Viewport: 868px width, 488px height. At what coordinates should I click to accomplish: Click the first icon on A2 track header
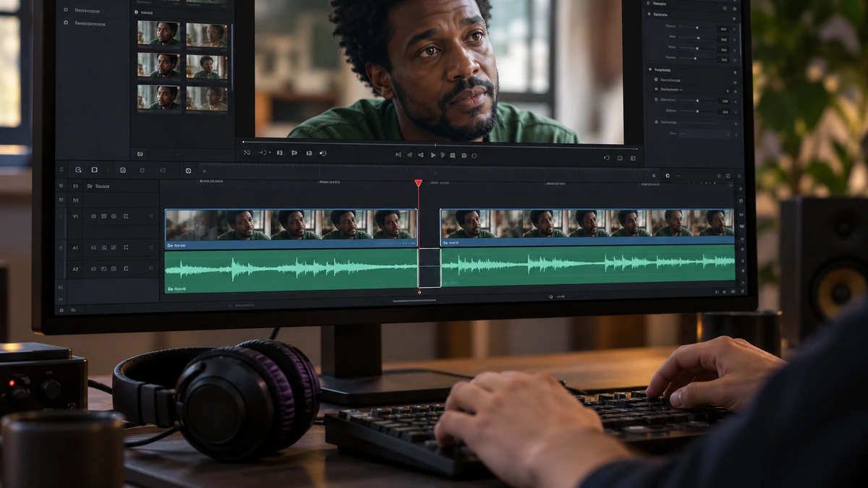point(93,269)
